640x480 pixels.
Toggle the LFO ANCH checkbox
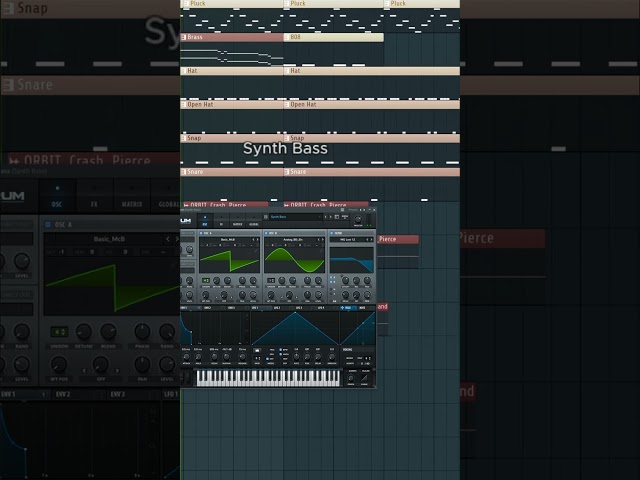[280, 354]
